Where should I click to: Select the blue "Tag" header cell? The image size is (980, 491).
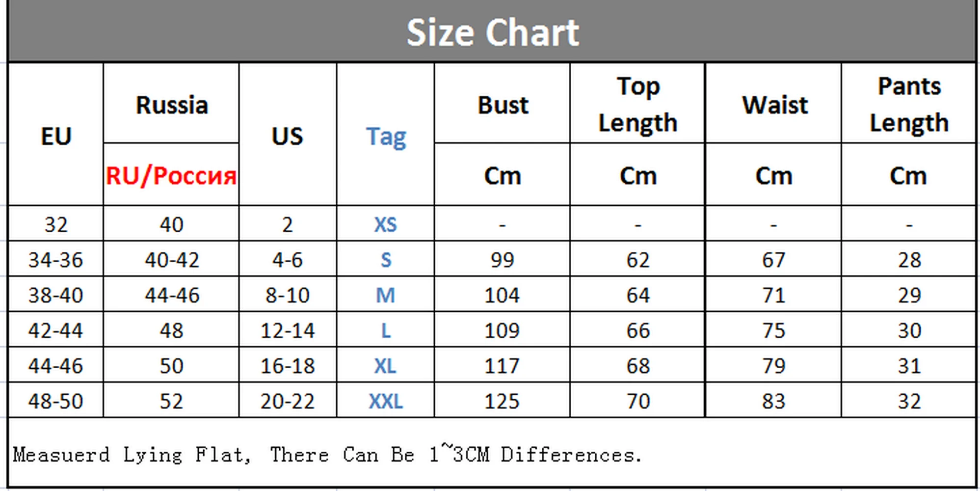click(x=386, y=136)
